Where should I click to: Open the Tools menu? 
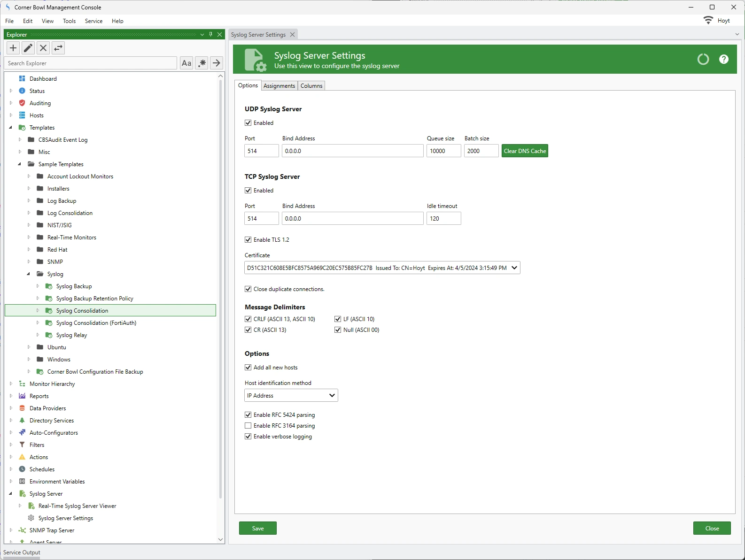69,21
